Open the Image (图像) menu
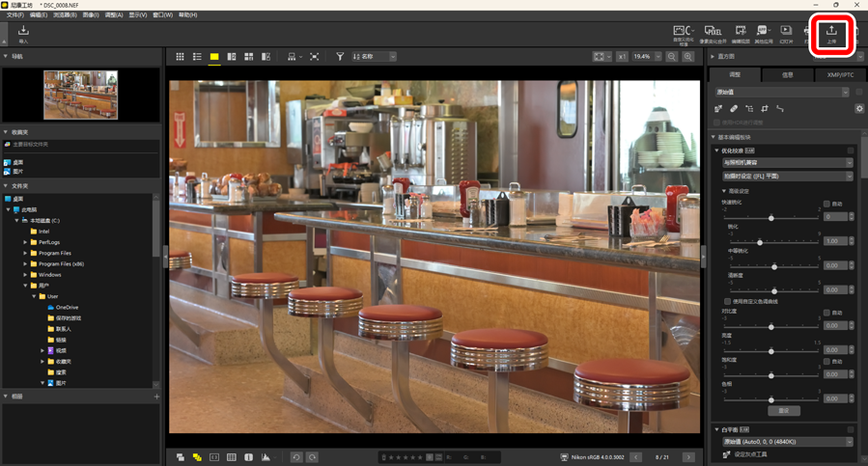 click(x=90, y=15)
